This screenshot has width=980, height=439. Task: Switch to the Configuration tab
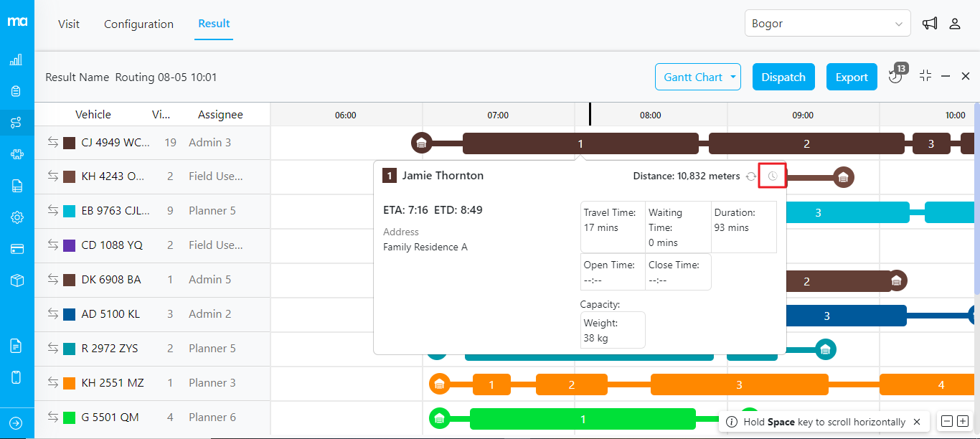pos(138,24)
